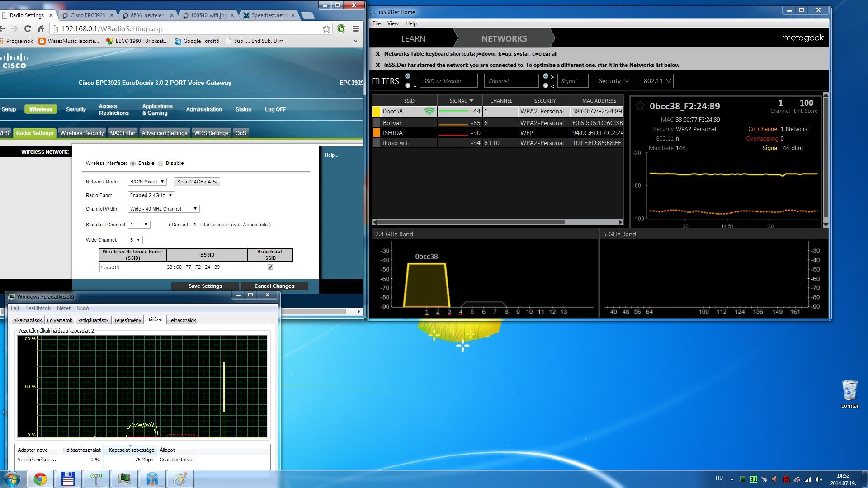Viewport: 868px width, 488px height.
Task: Select the plus (include) filter radio button
Action: click(408, 76)
